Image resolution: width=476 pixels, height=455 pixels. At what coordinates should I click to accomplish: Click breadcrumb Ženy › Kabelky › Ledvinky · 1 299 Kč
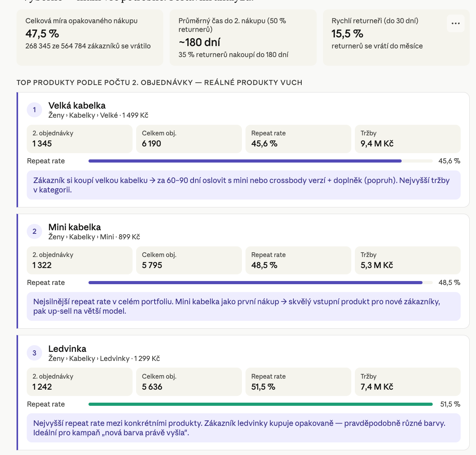(x=104, y=359)
